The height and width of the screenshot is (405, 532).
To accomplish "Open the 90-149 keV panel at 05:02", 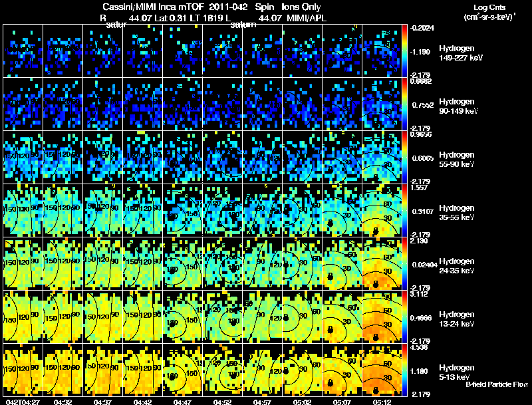I will click(303, 104).
